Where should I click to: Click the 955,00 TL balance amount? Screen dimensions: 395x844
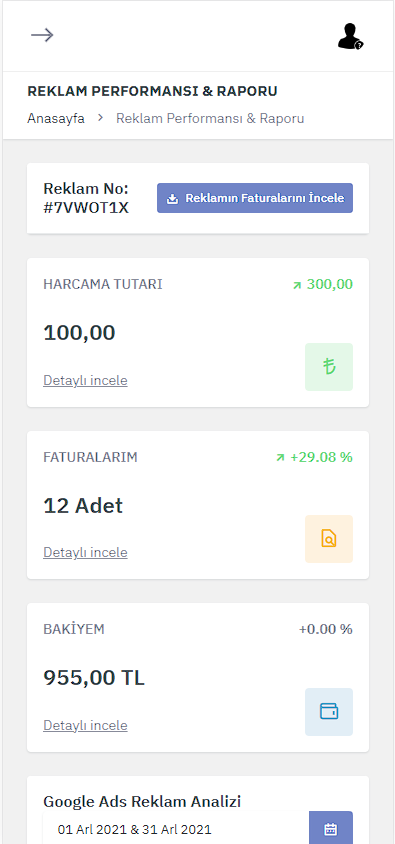94,678
